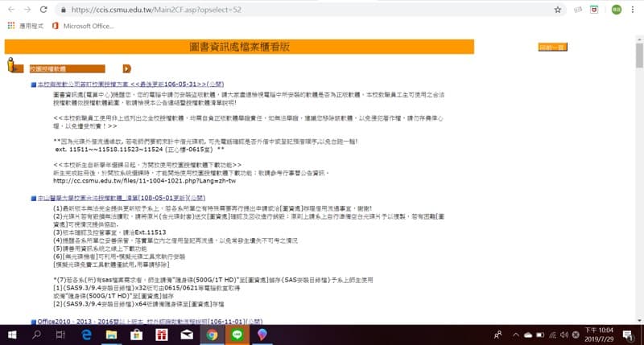
Task: Open the Windows Start menu
Action: coord(12,335)
